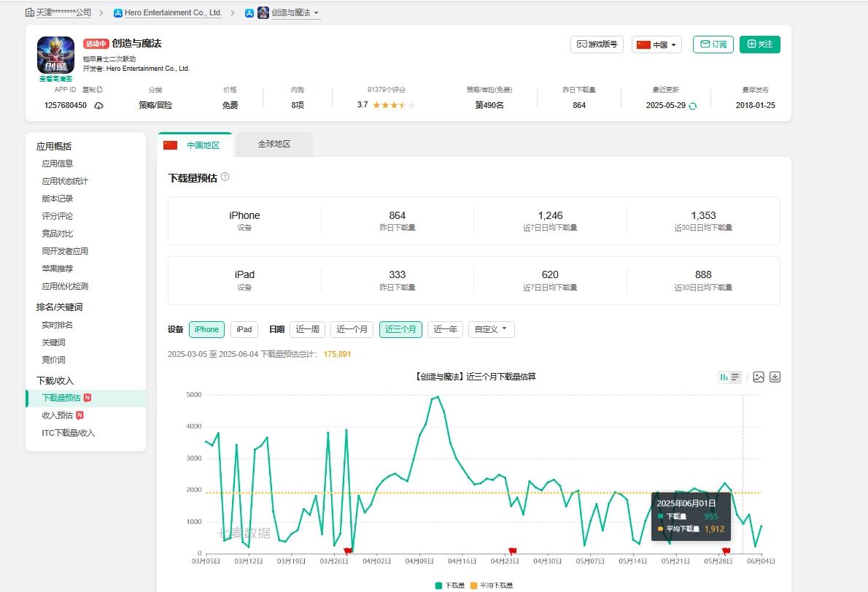Open 苹果推荐 in the sidebar
This screenshot has width=868, height=592.
[58, 269]
